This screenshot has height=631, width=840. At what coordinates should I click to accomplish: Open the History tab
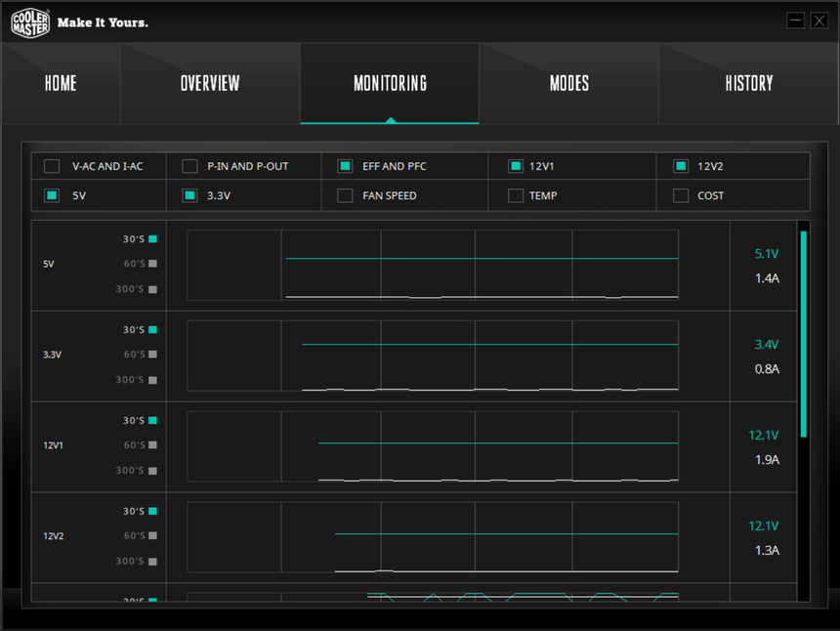click(748, 84)
